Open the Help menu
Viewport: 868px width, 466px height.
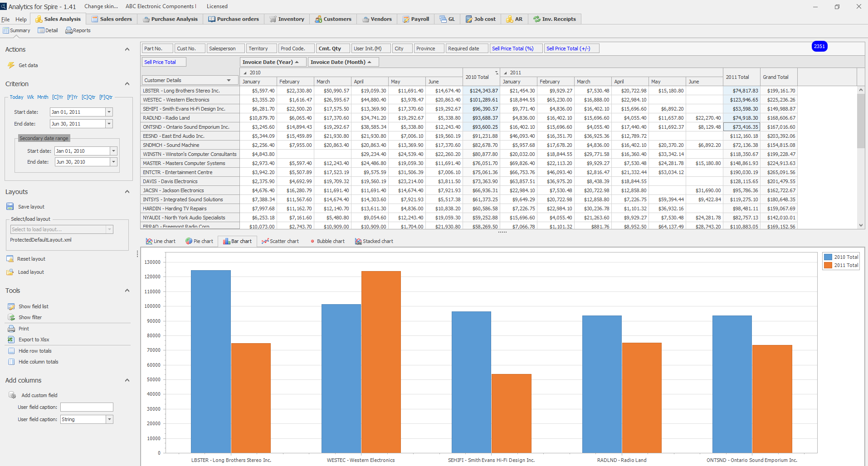coord(21,19)
